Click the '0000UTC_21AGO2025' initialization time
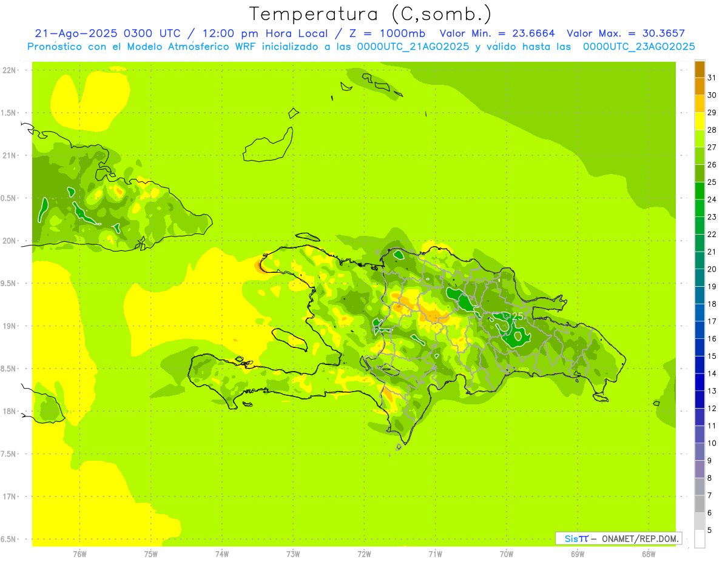The image size is (728, 562). click(414, 47)
